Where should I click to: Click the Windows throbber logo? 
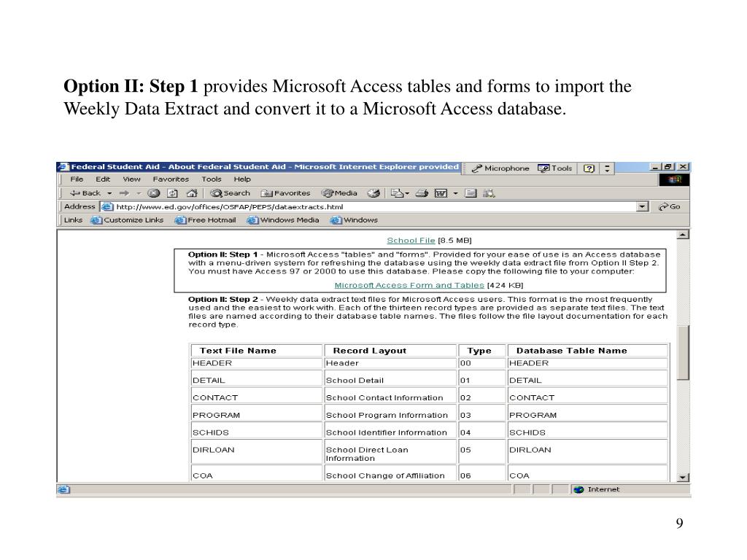coord(674,179)
